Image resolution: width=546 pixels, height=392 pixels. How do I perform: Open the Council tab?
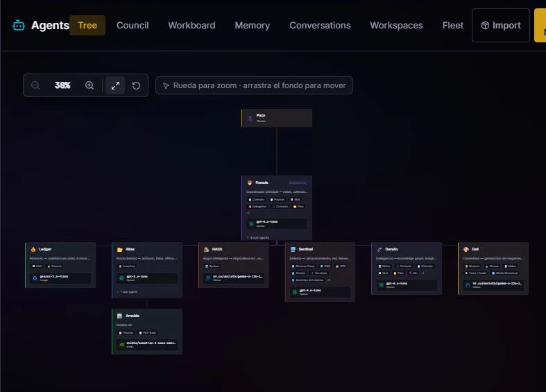133,26
